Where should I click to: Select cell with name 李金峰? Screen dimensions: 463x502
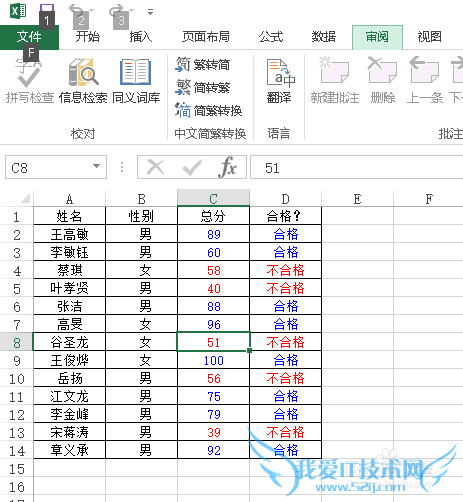(x=69, y=414)
